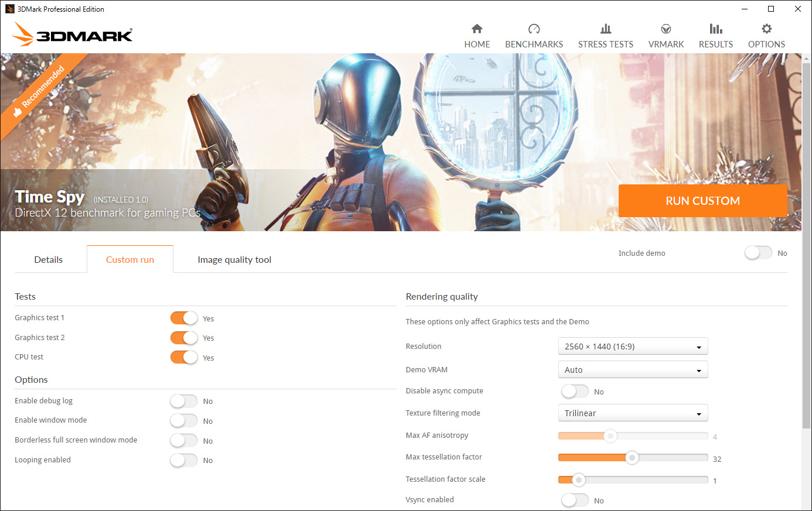Disable the CPU test switch
This screenshot has width=812, height=511.
(184, 357)
